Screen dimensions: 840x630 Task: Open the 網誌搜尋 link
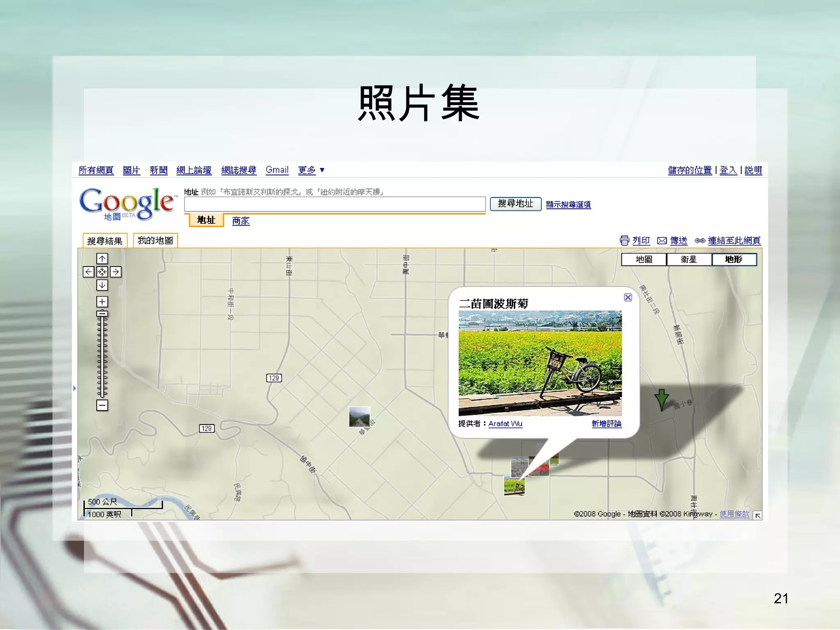[239, 170]
